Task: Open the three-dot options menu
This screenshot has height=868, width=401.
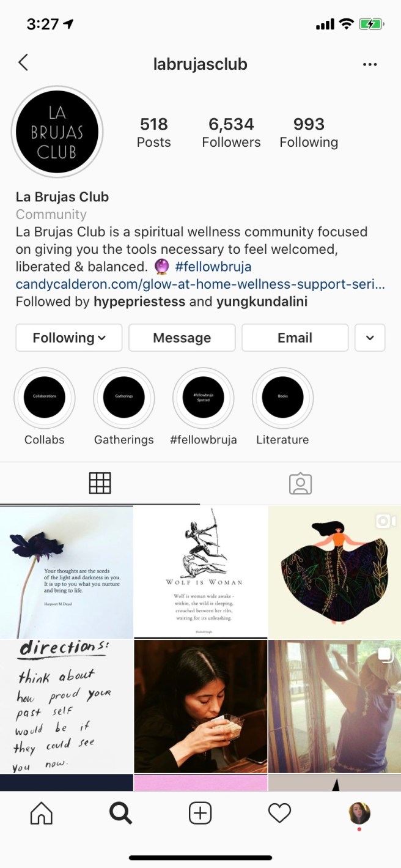Action: click(x=370, y=64)
